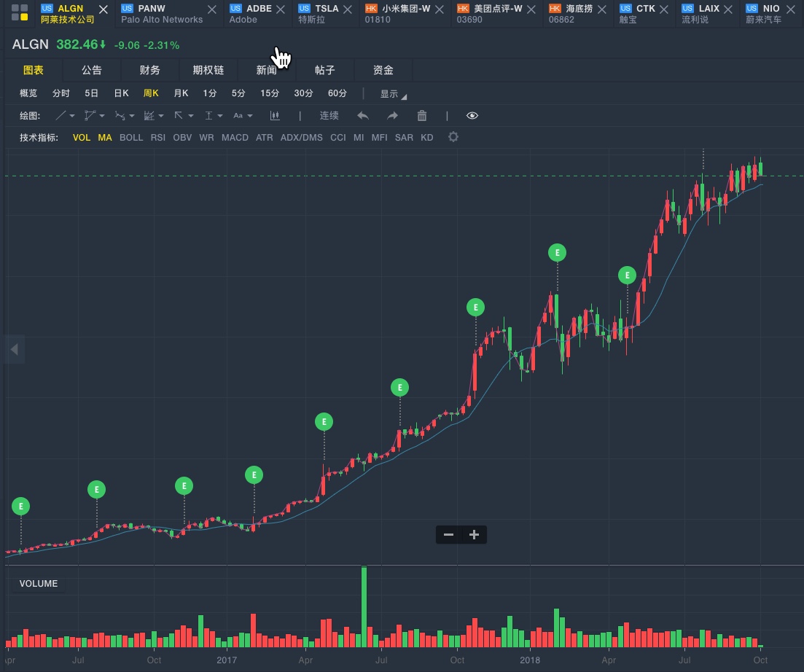Toggle drawing visibility with the eye icon

(x=472, y=116)
